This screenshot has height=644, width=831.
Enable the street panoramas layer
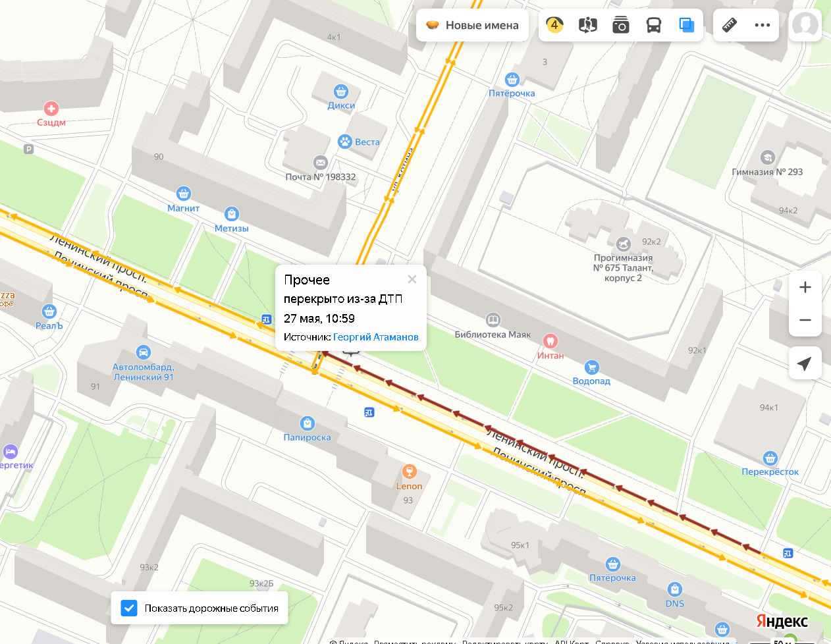point(588,26)
